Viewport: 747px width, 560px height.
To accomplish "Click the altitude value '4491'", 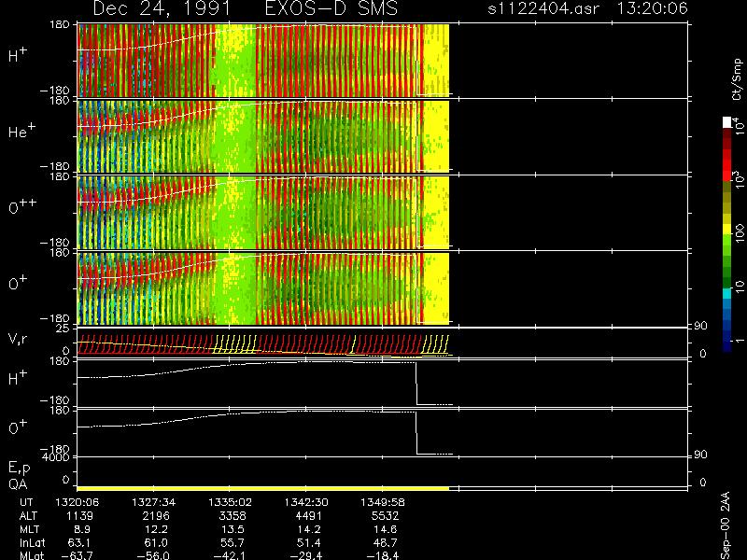I will [x=308, y=516].
